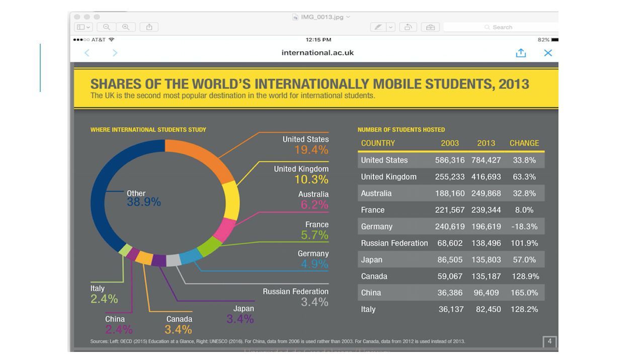
Task: Click the 'United Kingdom 10.3%' chart label
Action: point(301,174)
